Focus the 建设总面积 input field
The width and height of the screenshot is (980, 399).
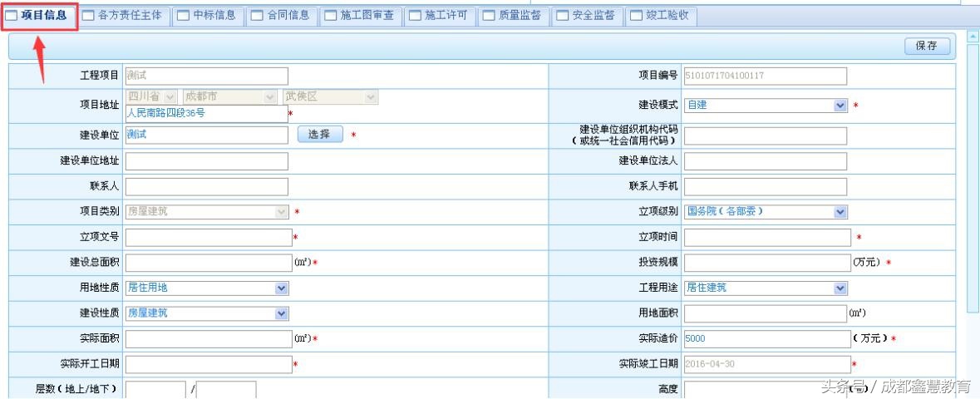pos(209,264)
